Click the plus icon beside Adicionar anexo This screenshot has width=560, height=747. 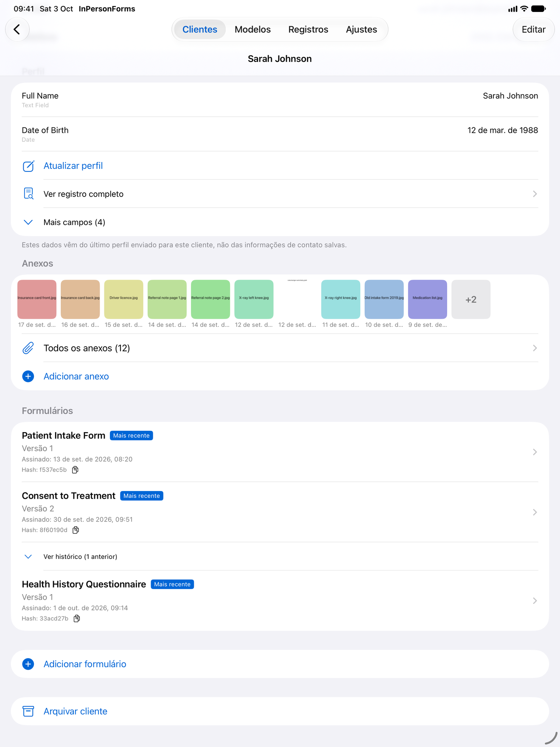coord(28,376)
